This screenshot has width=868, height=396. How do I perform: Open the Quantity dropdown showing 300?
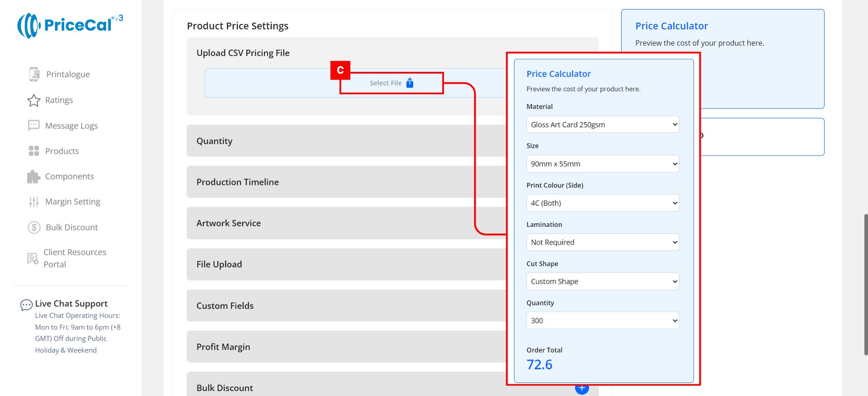click(x=602, y=321)
